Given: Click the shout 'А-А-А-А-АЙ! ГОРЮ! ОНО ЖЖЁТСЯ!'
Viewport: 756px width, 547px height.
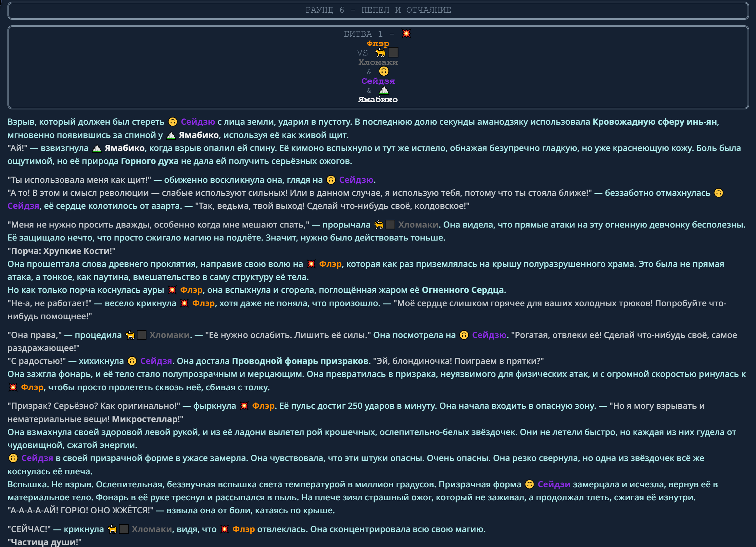Looking at the screenshot, I should [x=80, y=511].
